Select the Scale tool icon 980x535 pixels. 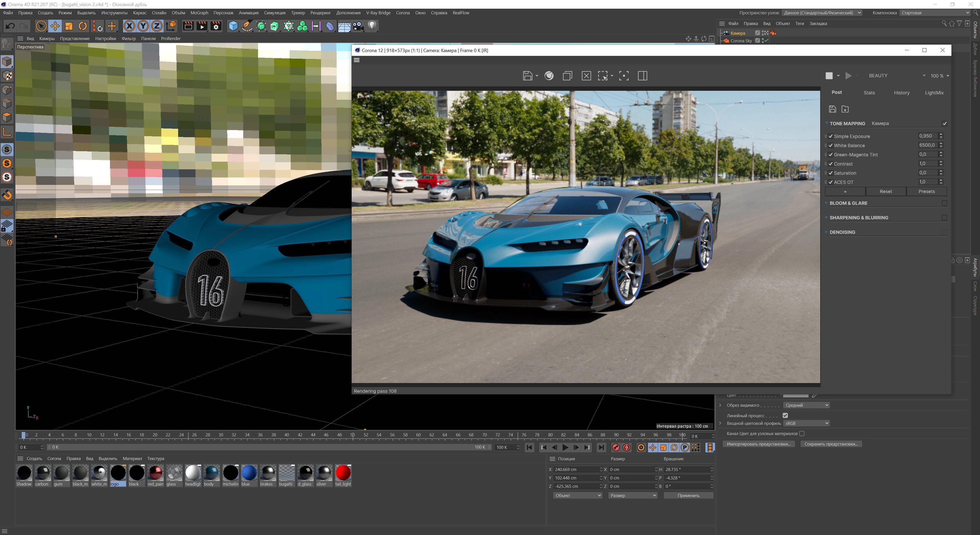click(x=69, y=26)
